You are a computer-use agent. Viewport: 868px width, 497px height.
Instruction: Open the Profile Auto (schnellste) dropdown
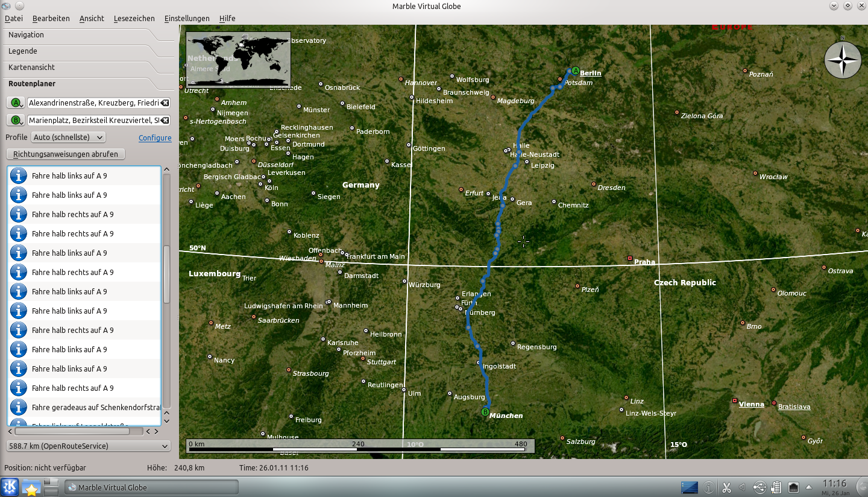coord(68,137)
